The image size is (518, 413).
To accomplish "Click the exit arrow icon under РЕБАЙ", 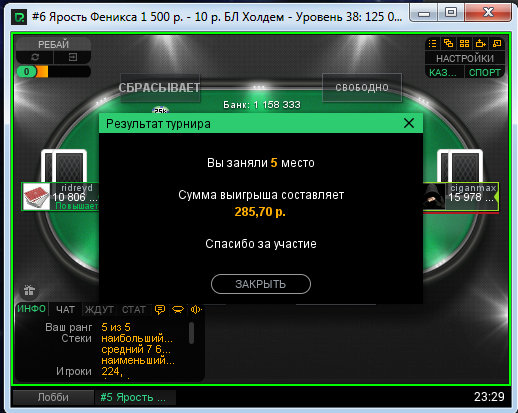I will coord(73,57).
